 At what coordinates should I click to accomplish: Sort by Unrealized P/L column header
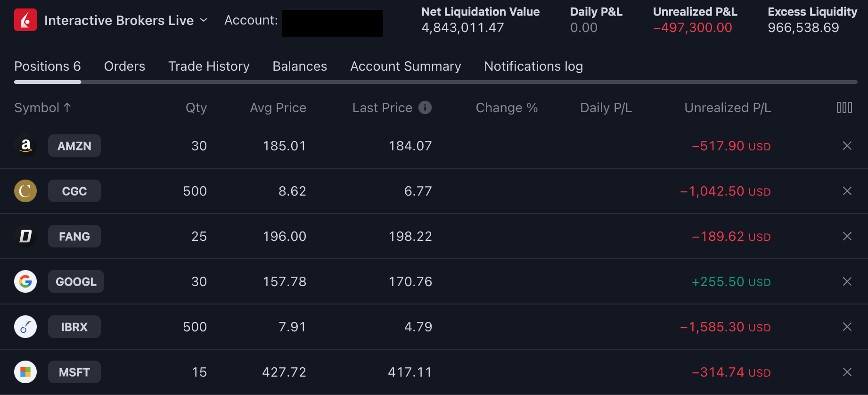(x=727, y=108)
